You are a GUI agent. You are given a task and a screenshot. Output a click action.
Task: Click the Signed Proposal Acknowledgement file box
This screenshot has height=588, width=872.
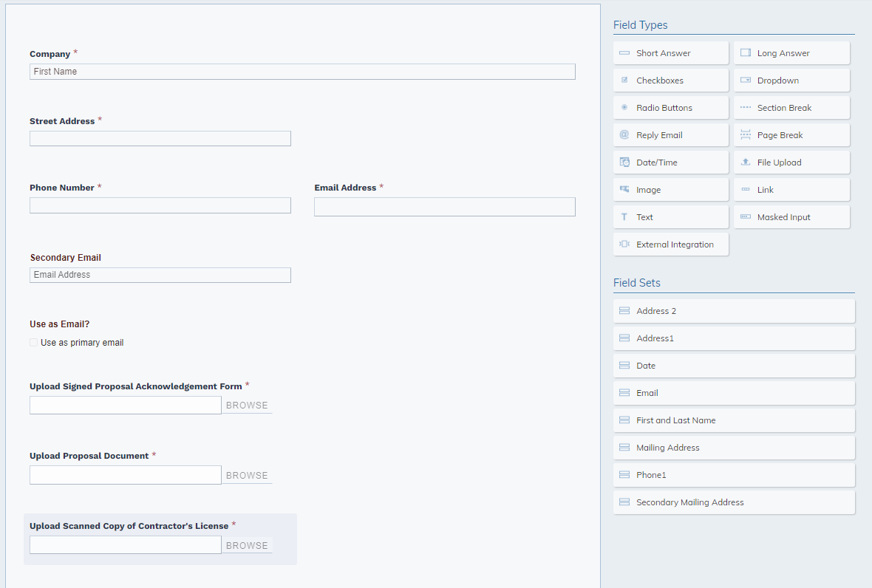[125, 405]
